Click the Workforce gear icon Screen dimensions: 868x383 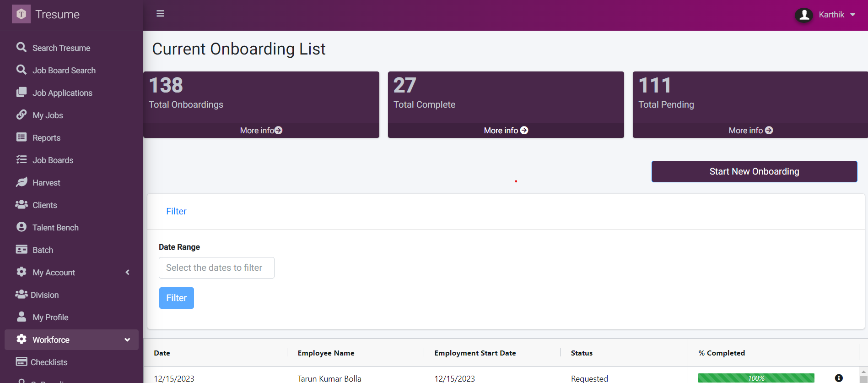[21, 339]
